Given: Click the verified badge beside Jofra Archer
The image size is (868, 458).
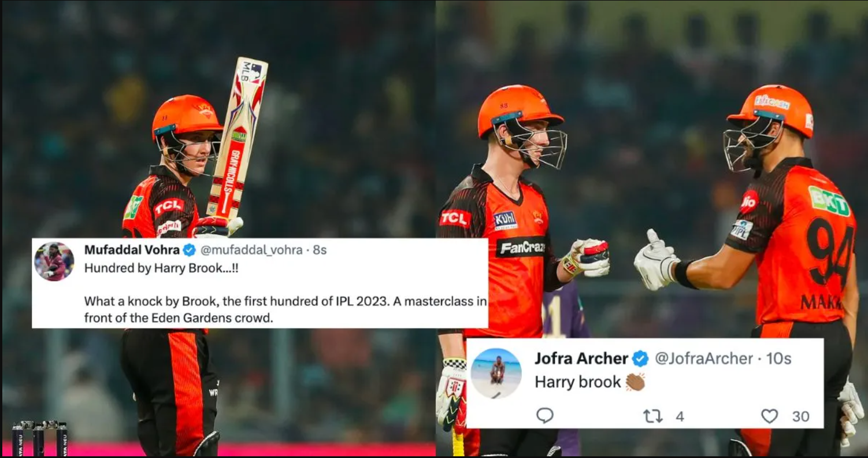Looking at the screenshot, I should [x=640, y=359].
